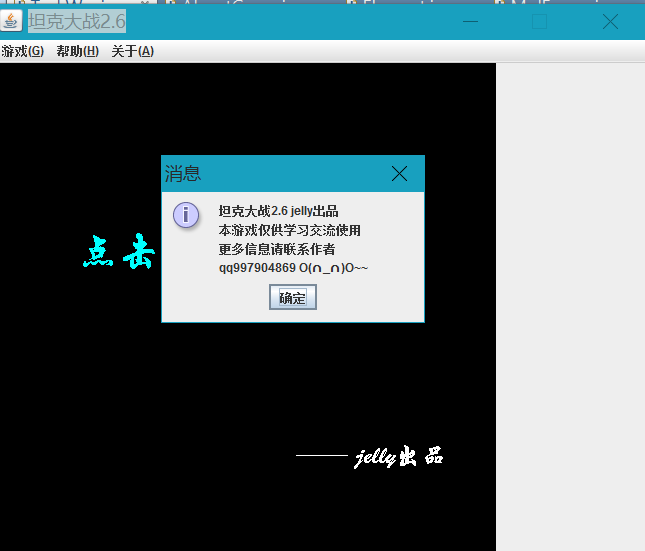Click the Java coffee cup window icon

coord(11,21)
